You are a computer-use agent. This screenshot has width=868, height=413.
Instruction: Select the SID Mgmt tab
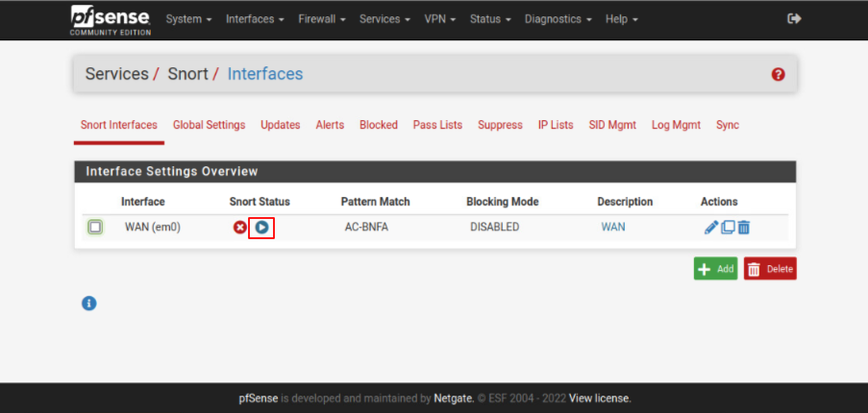pos(612,125)
